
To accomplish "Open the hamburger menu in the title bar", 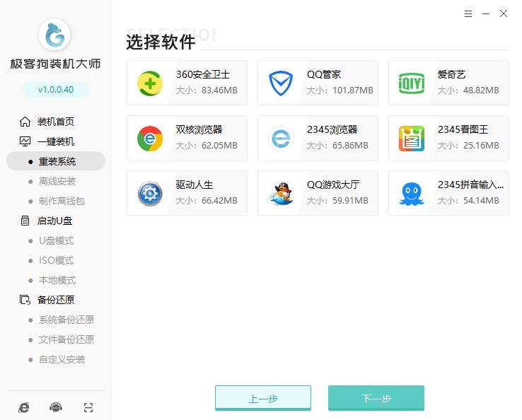I will click(x=468, y=13).
